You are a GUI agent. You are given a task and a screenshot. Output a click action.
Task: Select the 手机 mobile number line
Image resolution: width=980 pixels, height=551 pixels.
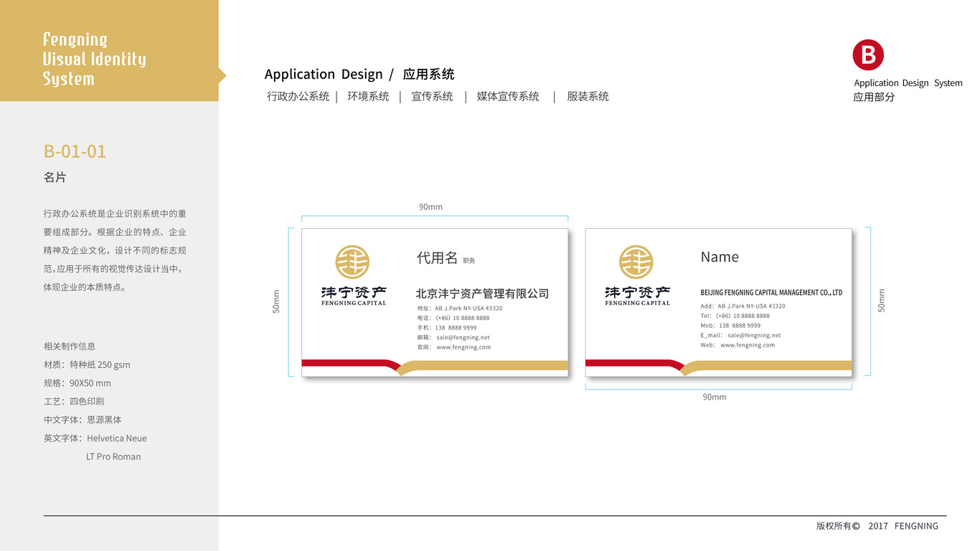[447, 328]
